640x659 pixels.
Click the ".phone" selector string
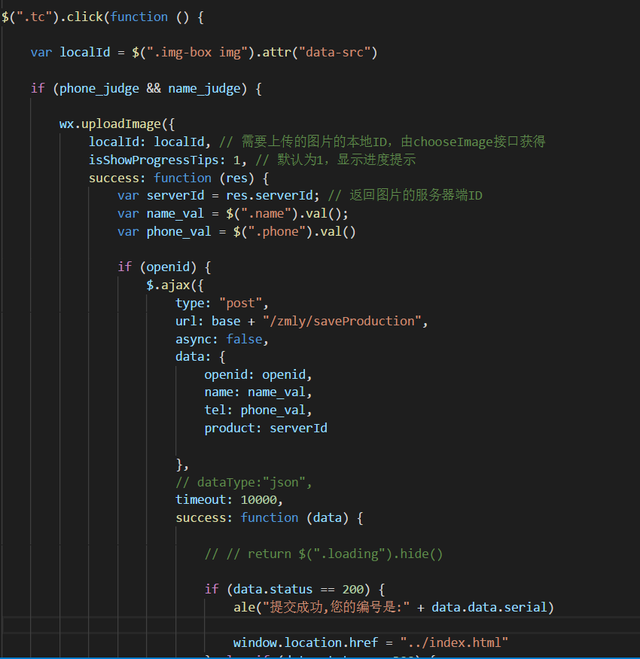277,232
